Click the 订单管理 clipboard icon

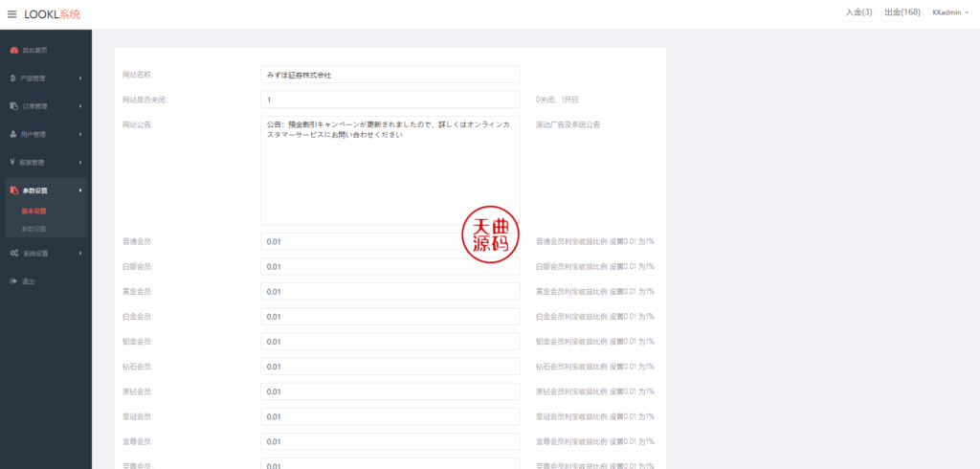[13, 106]
